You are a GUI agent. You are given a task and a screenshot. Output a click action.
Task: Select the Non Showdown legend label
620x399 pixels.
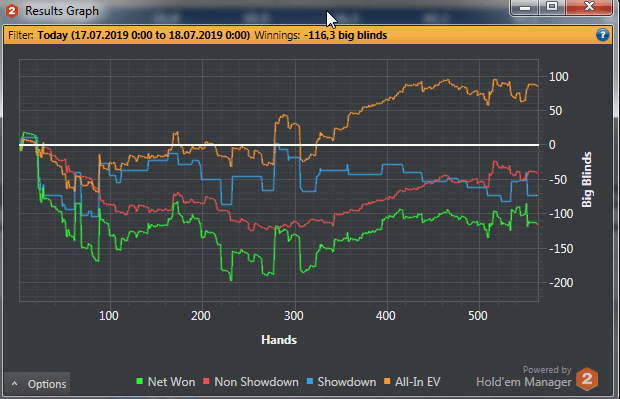pos(256,382)
